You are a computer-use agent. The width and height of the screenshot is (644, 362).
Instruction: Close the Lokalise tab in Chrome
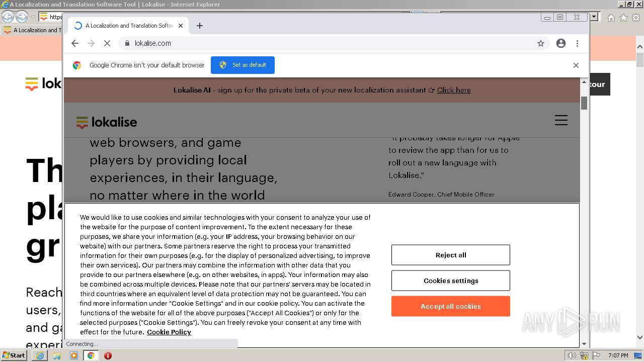click(x=181, y=26)
